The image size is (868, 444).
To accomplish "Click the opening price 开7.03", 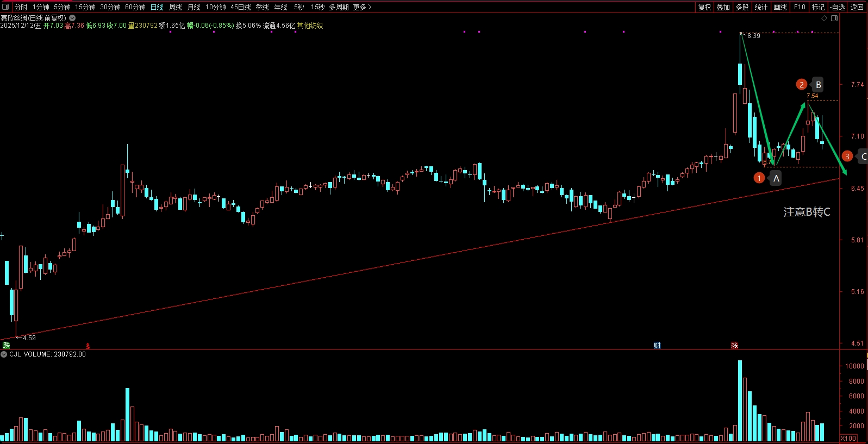I will [x=53, y=26].
